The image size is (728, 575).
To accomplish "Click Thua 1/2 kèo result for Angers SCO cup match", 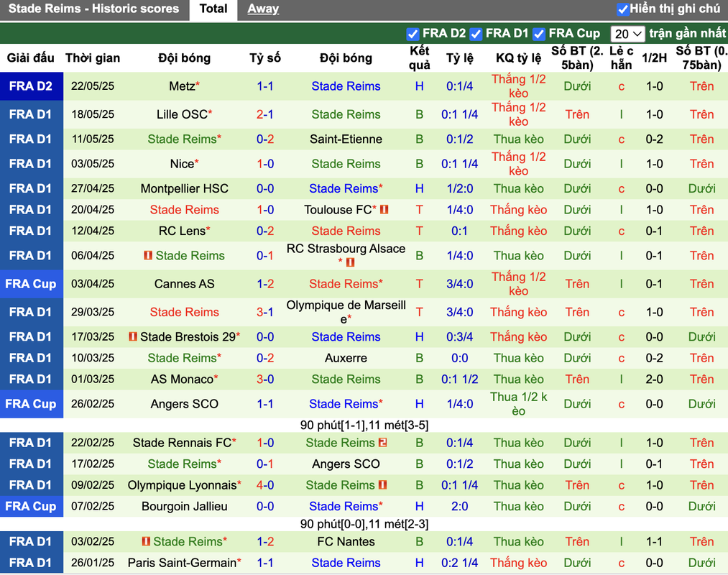I will tap(519, 404).
